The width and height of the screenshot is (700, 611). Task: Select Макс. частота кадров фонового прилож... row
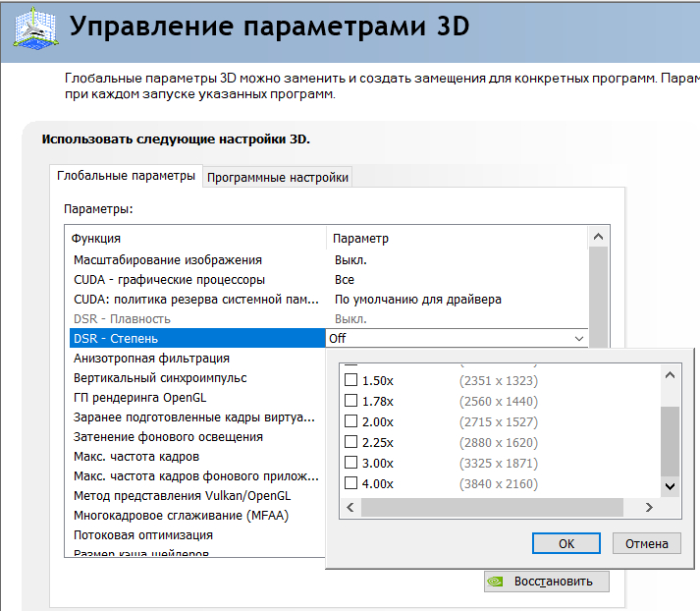[x=197, y=476]
